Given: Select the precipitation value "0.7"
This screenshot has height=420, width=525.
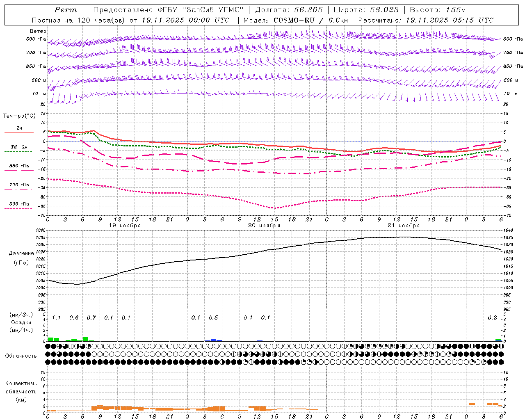Looking at the screenshot, I should pos(91,318).
